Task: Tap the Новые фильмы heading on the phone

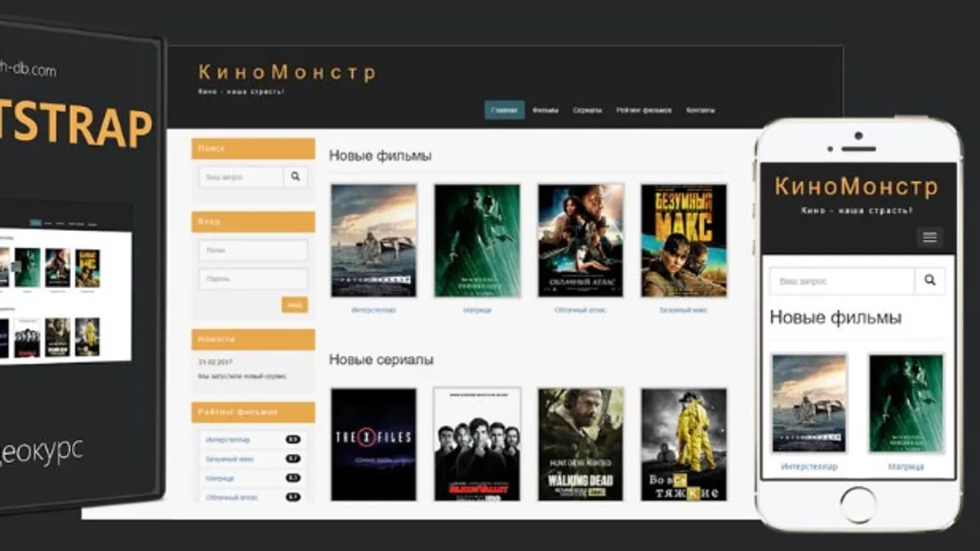Action: [835, 318]
